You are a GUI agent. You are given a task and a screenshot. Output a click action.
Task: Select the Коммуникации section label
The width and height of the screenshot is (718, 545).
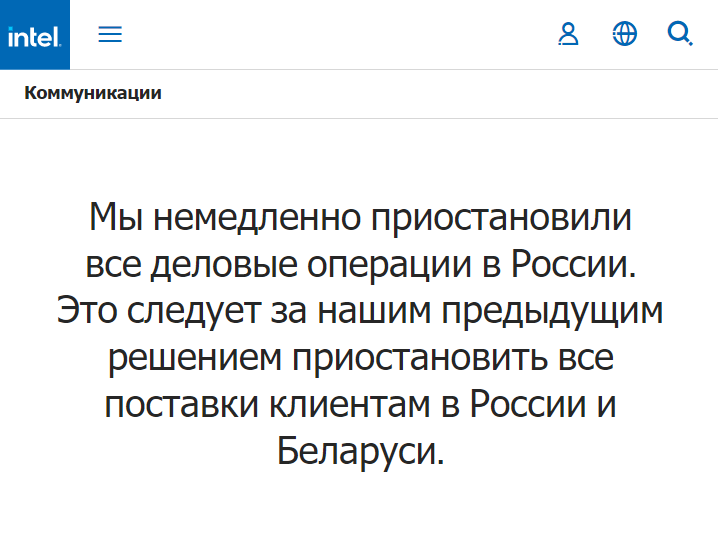(x=93, y=94)
